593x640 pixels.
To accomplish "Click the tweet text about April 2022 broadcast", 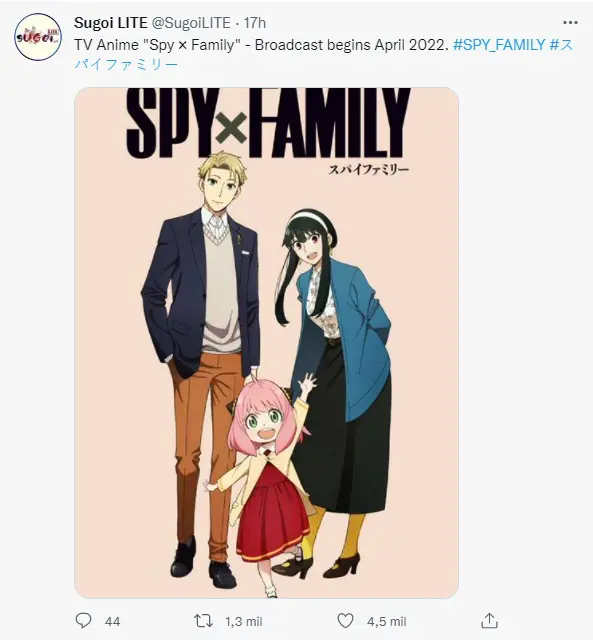I will pyautogui.click(x=262, y=44).
